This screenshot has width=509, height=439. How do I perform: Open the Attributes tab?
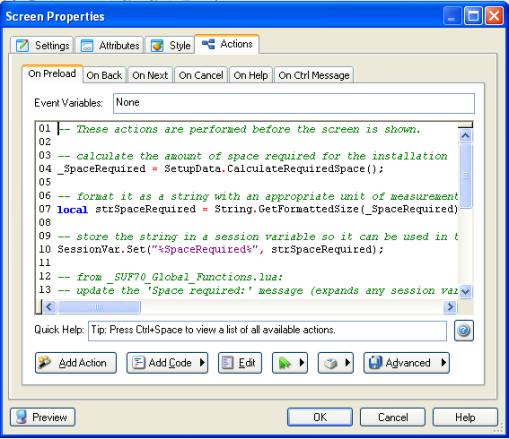pyautogui.click(x=110, y=45)
